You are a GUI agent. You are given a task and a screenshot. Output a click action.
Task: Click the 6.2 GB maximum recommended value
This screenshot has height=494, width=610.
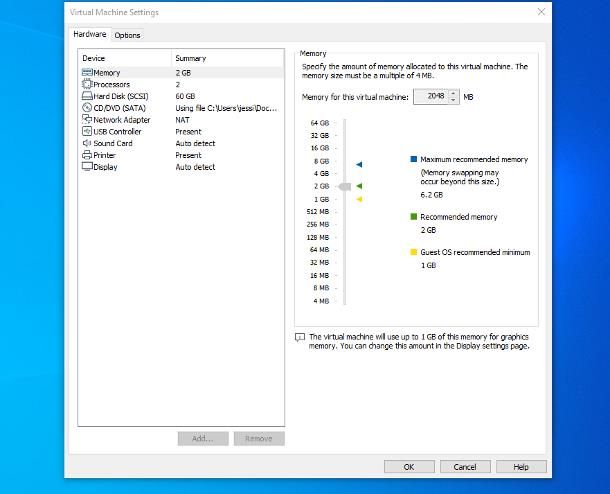(431, 195)
